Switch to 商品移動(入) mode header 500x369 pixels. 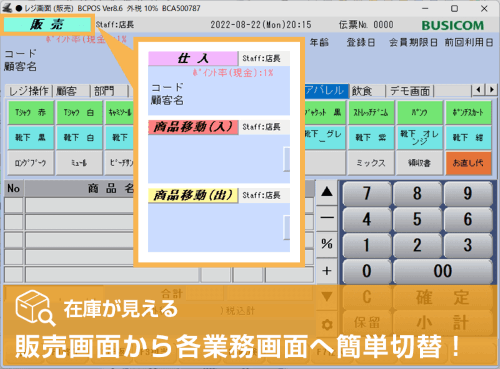pyautogui.click(x=193, y=127)
